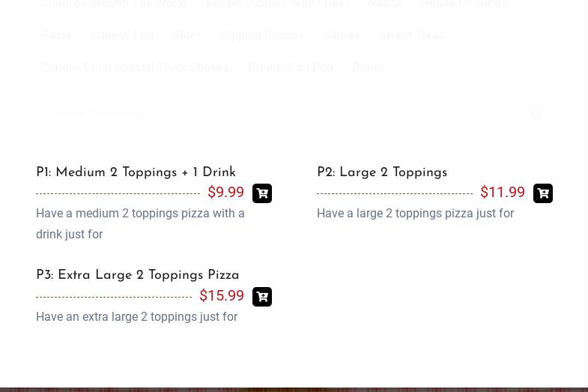Open the Sweet Treat category
The width and height of the screenshot is (588, 392).
click(410, 35)
